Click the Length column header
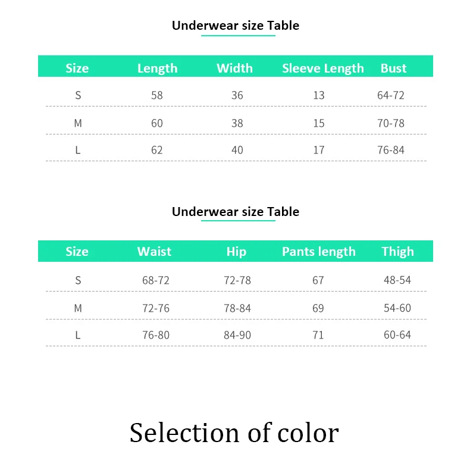This screenshot has height=476, width=470. click(157, 68)
